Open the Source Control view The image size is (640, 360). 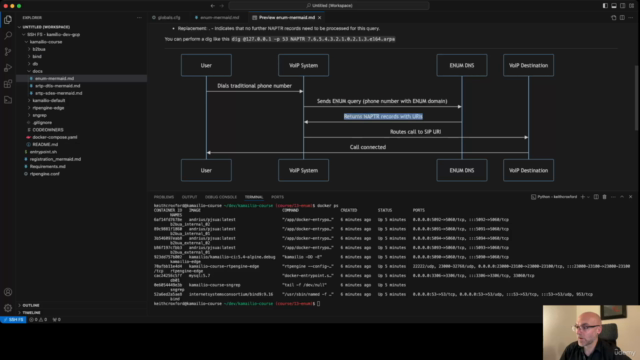(x=8, y=51)
